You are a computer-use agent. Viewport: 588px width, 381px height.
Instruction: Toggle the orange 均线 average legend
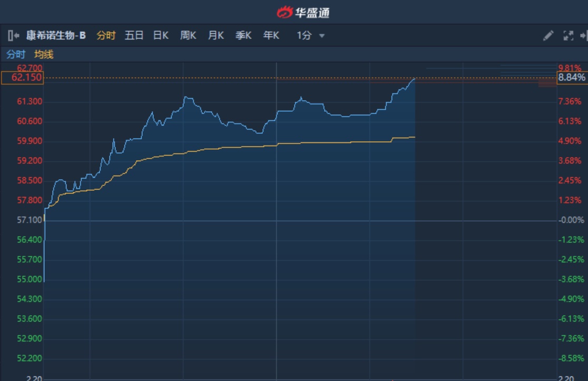click(44, 54)
